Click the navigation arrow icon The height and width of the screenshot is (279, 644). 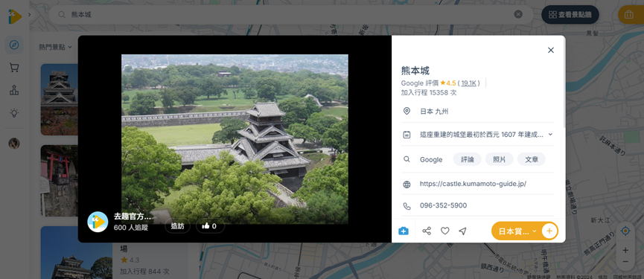462,231
